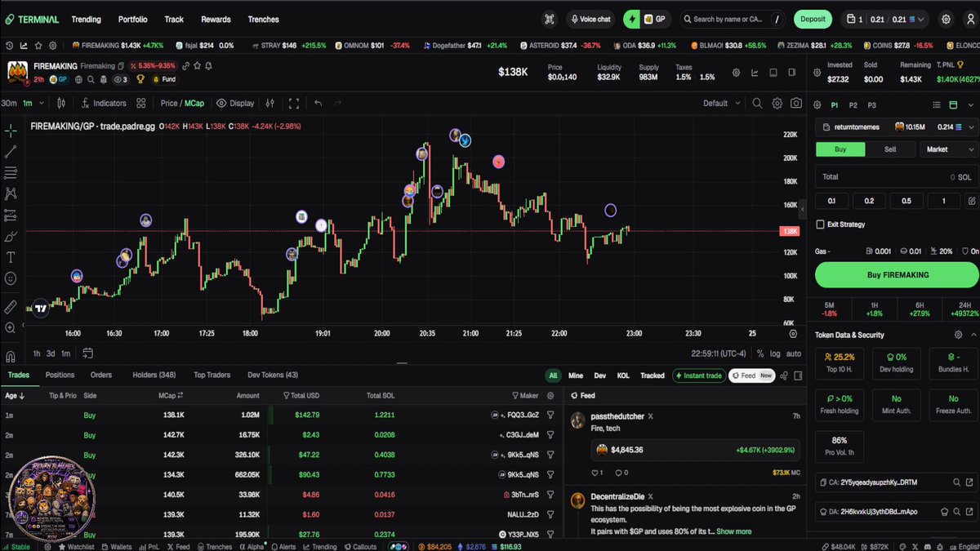Activate the ruler measure tool
Viewport: 980px width, 551px height.
[11, 307]
